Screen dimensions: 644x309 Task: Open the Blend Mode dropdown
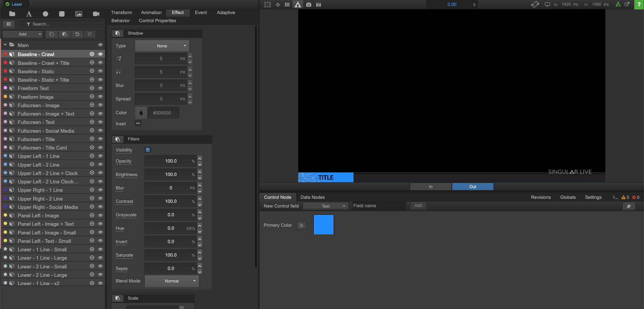point(172,281)
